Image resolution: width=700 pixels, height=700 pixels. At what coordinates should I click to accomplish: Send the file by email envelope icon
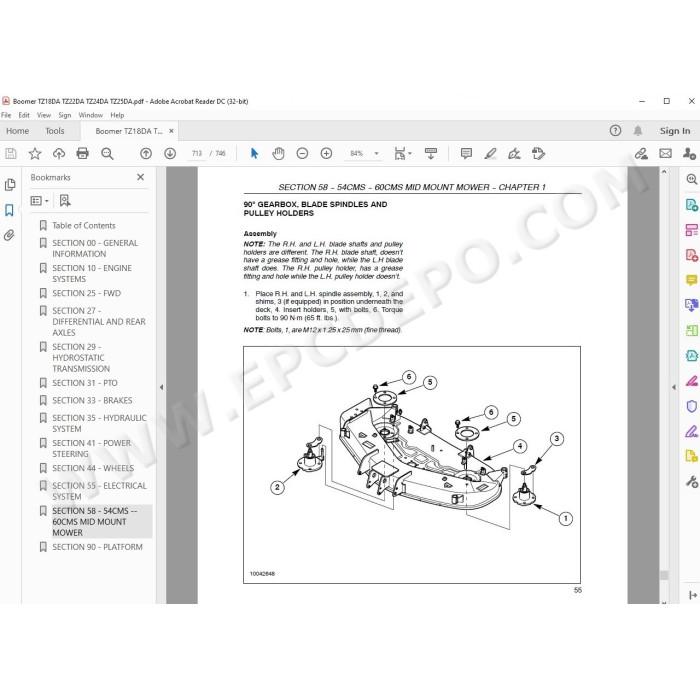click(666, 154)
